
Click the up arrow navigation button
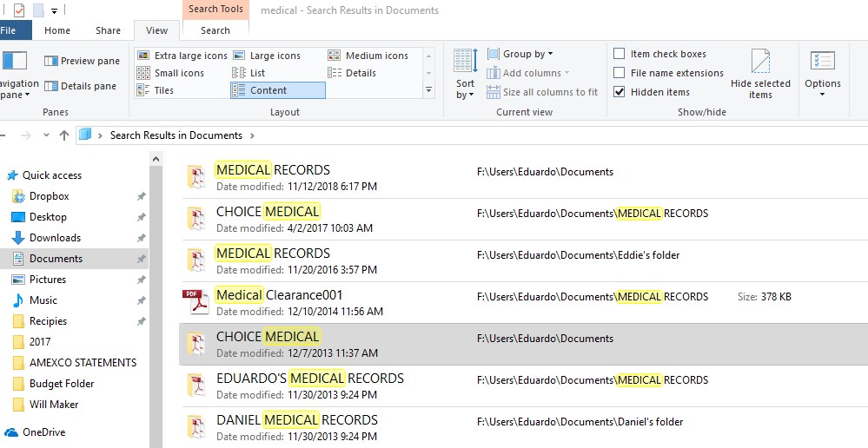63,135
